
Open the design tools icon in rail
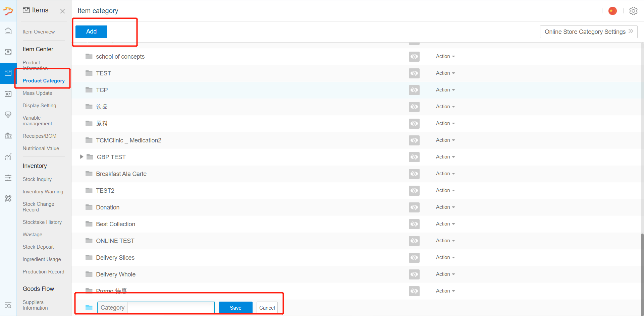click(x=8, y=198)
